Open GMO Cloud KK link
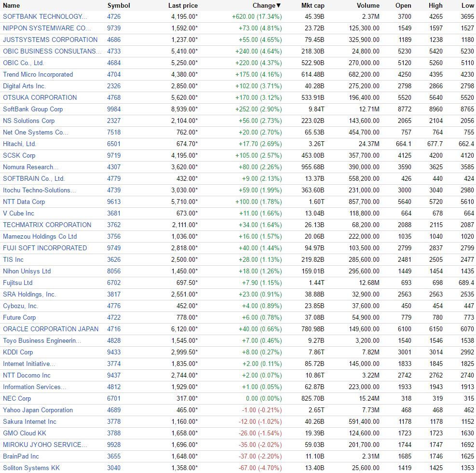The height and width of the screenshot is (473, 476). point(25,433)
